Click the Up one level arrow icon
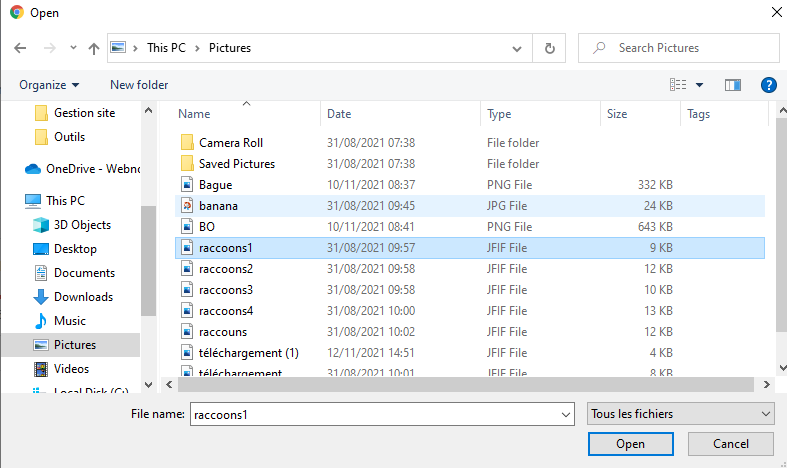Viewport: 787px width, 468px height. click(94, 48)
